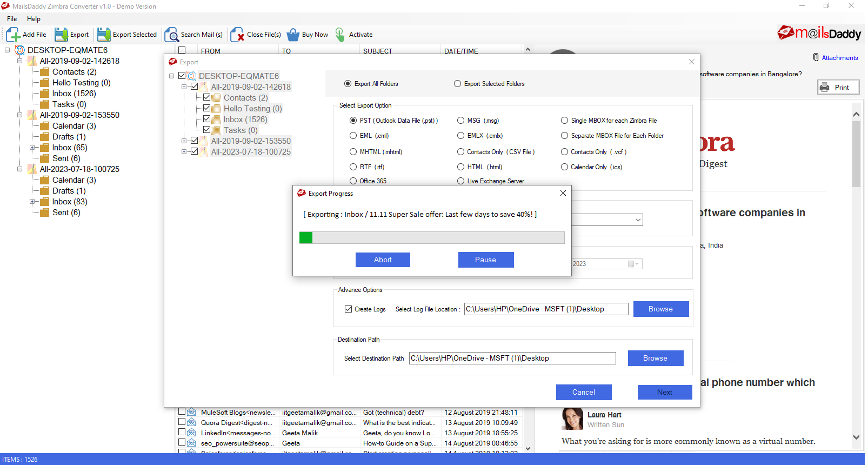The width and height of the screenshot is (868, 465).
Task: Click the Inbox (65) folder icon in main tree
Action: 45,148
